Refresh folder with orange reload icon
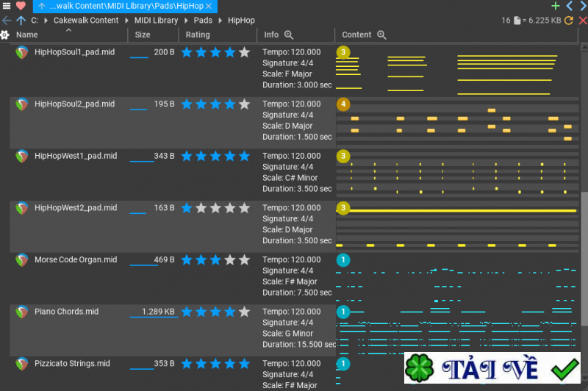 pyautogui.click(x=568, y=21)
